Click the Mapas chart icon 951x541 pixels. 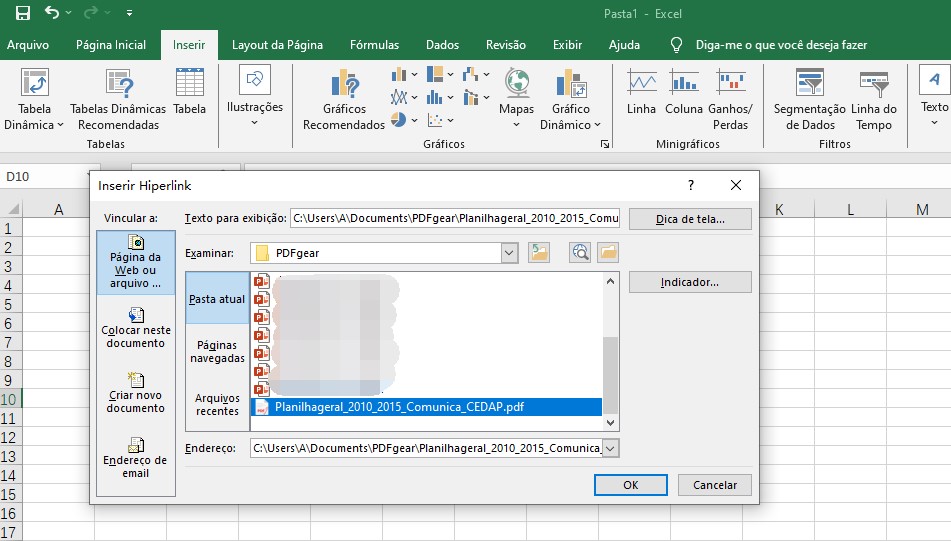pos(517,83)
